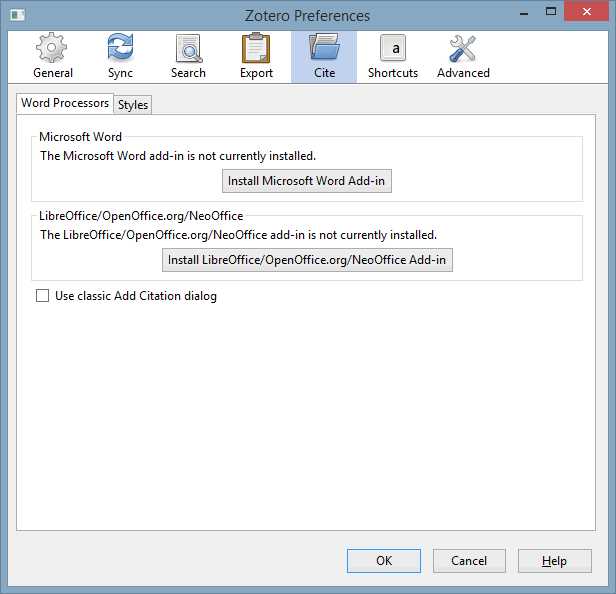Maximize the Zotero Preferences window
The width and height of the screenshot is (616, 594).
click(x=551, y=11)
